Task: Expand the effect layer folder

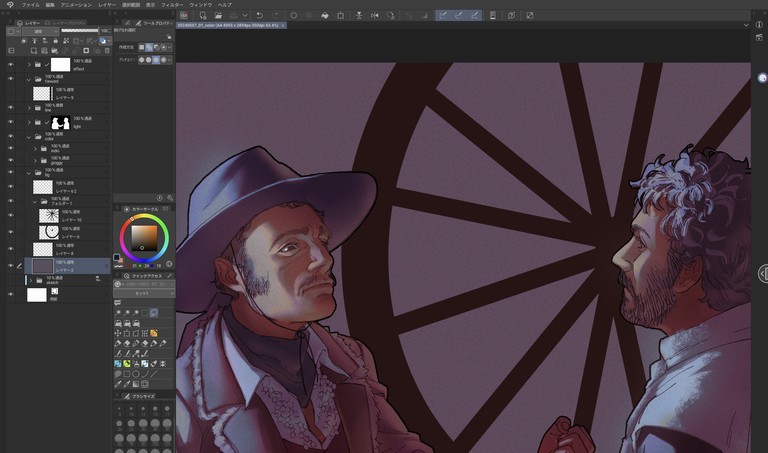Action: pyautogui.click(x=29, y=65)
